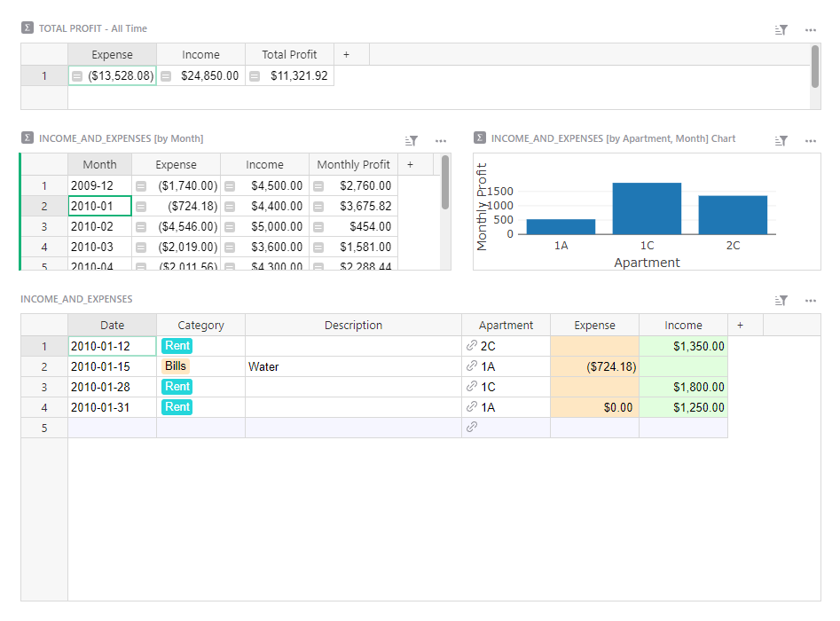Open the three-dot menu of the bottom table

pyautogui.click(x=810, y=300)
